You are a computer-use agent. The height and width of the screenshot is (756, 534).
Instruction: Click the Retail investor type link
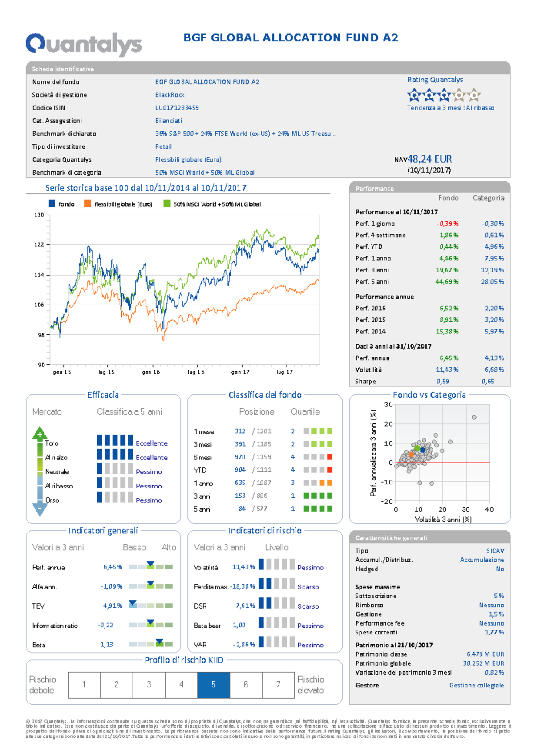pyautogui.click(x=163, y=146)
